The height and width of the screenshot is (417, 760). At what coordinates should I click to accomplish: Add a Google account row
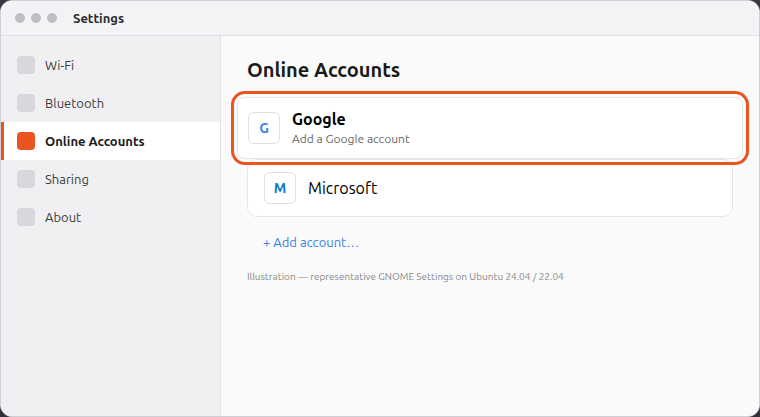coord(490,128)
